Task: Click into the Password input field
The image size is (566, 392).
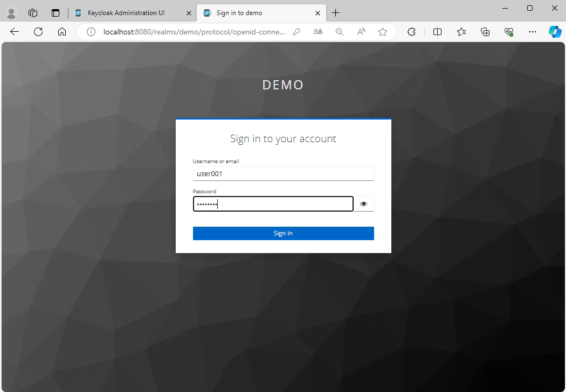Action: click(x=273, y=204)
